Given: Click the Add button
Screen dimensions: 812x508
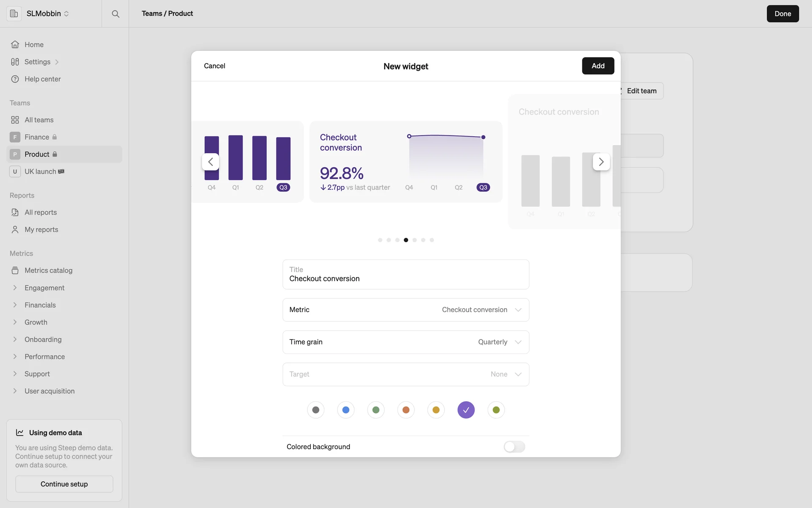Looking at the screenshot, I should pyautogui.click(x=598, y=66).
